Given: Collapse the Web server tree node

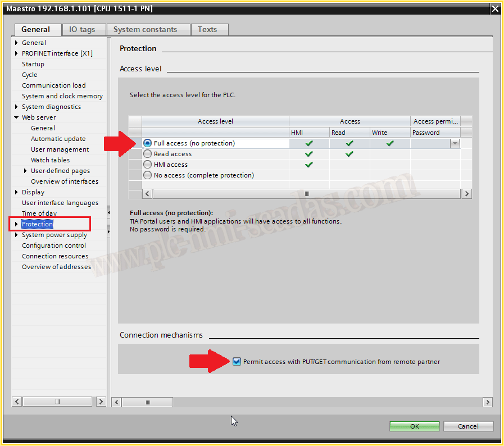Looking at the screenshot, I should [x=17, y=117].
